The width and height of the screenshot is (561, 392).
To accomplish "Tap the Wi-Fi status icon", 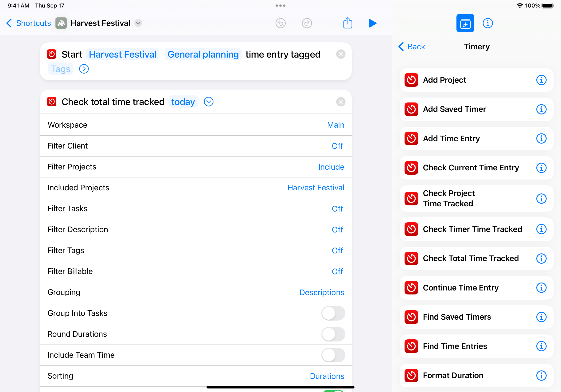I will 520,6.
